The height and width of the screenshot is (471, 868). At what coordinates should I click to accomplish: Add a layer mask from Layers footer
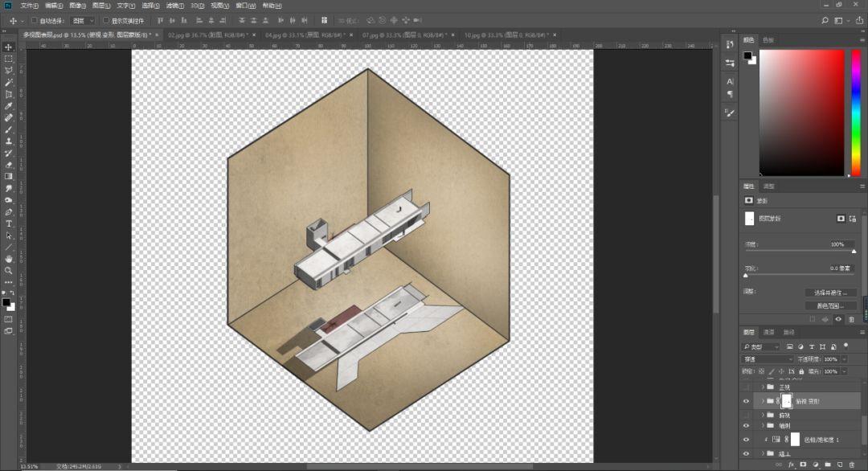point(803,465)
